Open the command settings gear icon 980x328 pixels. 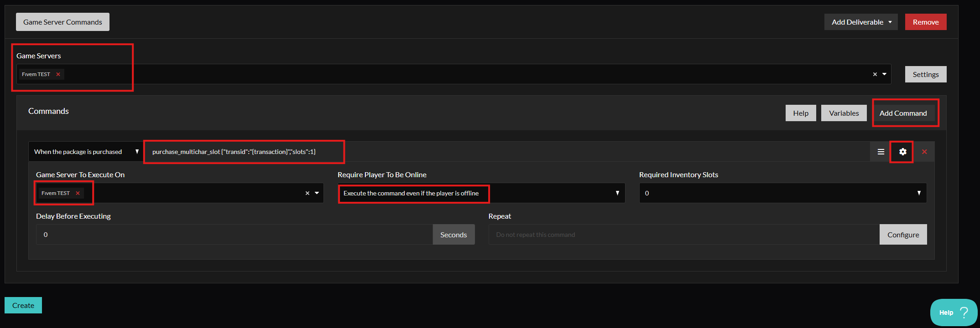(x=902, y=152)
